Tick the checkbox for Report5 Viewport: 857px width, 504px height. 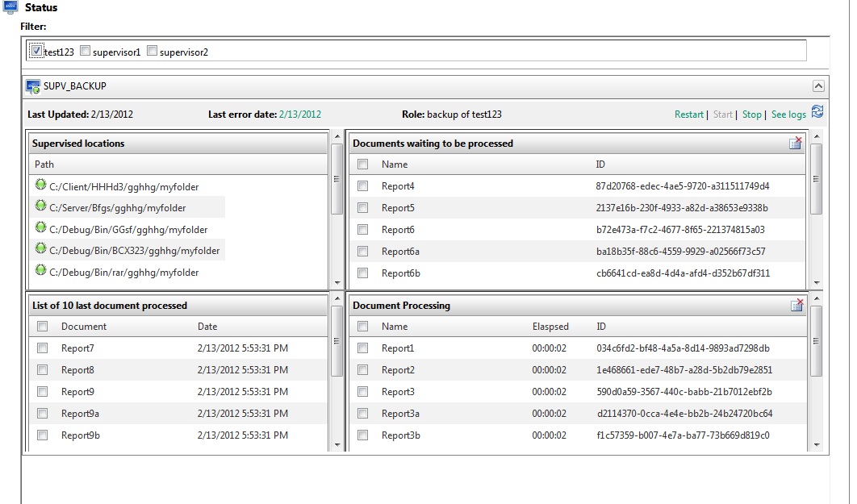pyautogui.click(x=362, y=207)
